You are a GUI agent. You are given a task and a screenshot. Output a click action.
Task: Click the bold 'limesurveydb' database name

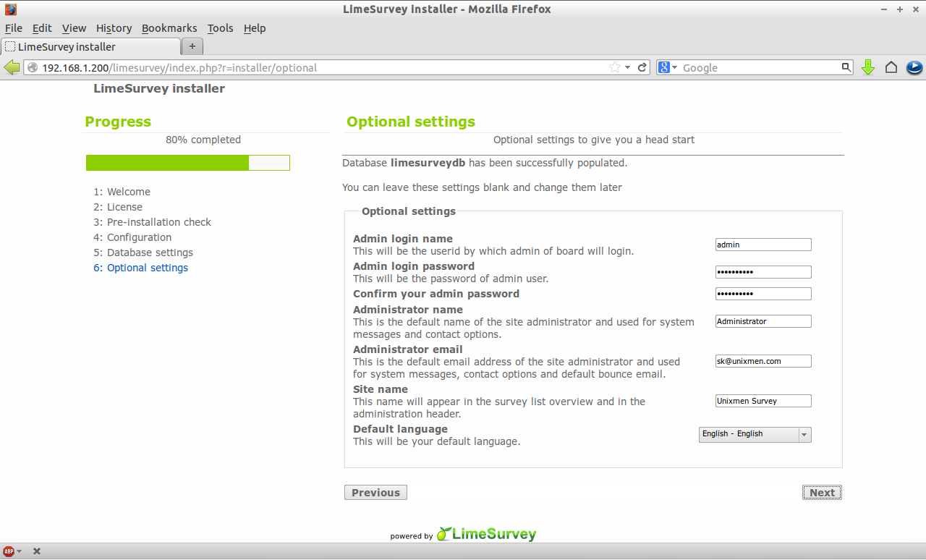pos(428,163)
